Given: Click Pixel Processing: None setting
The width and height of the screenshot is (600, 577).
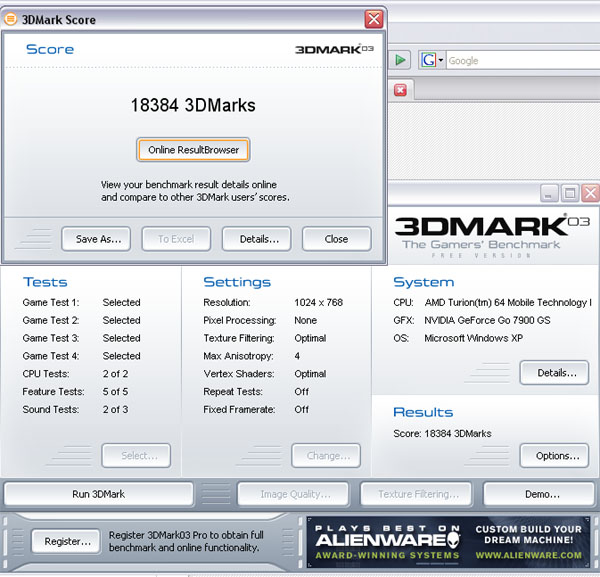Looking at the screenshot, I should (260, 320).
